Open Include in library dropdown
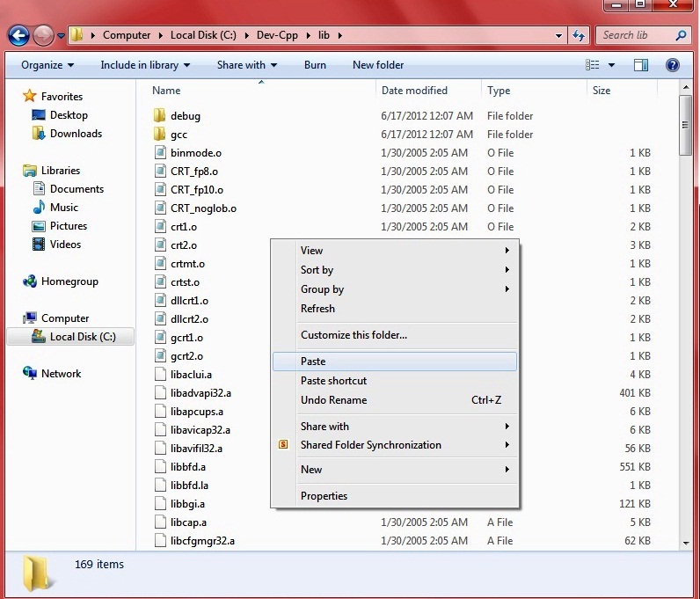 point(145,65)
